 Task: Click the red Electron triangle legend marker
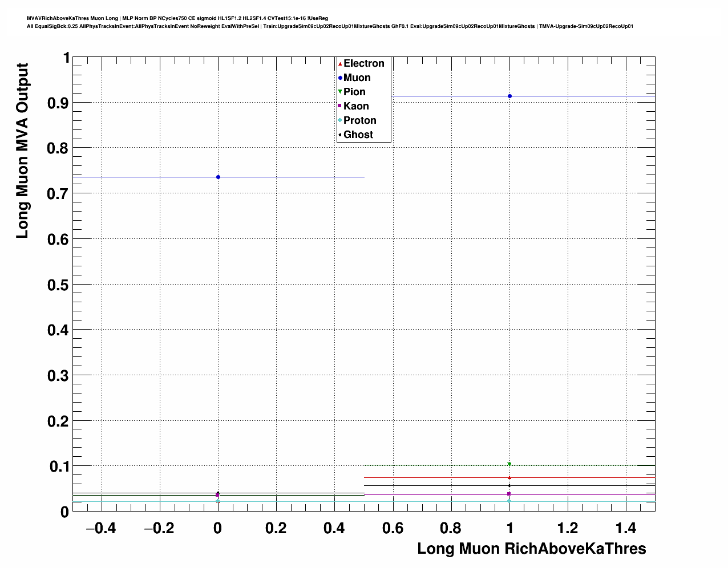coord(340,64)
